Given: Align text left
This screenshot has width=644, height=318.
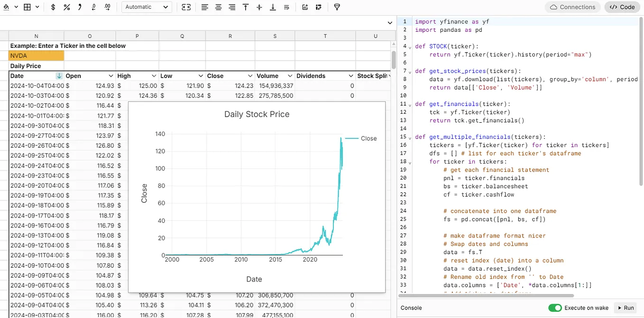Looking at the screenshot, I should click(204, 7).
